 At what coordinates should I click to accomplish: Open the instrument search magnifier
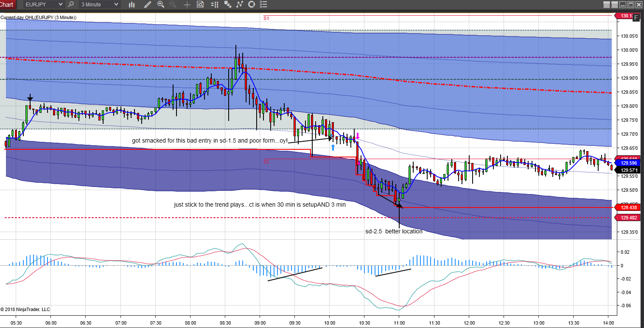pyautogui.click(x=71, y=5)
